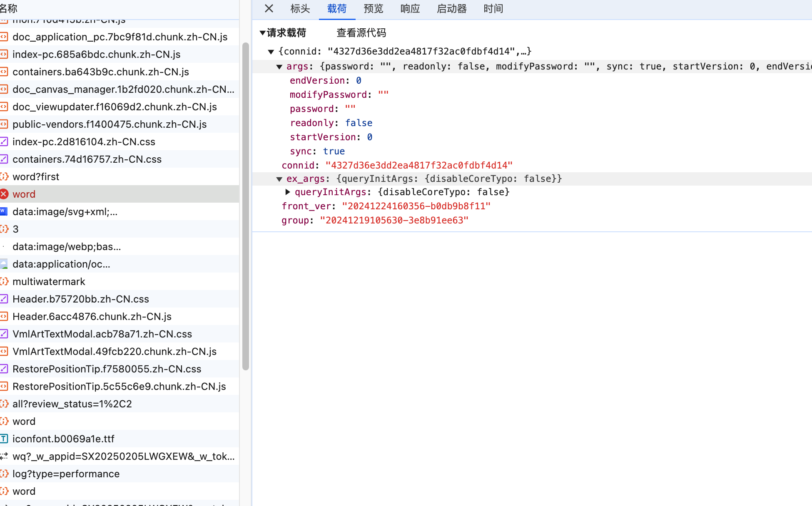Select data:image/webp;bas... request
Screen dimensions: 812x506
click(x=120, y=246)
